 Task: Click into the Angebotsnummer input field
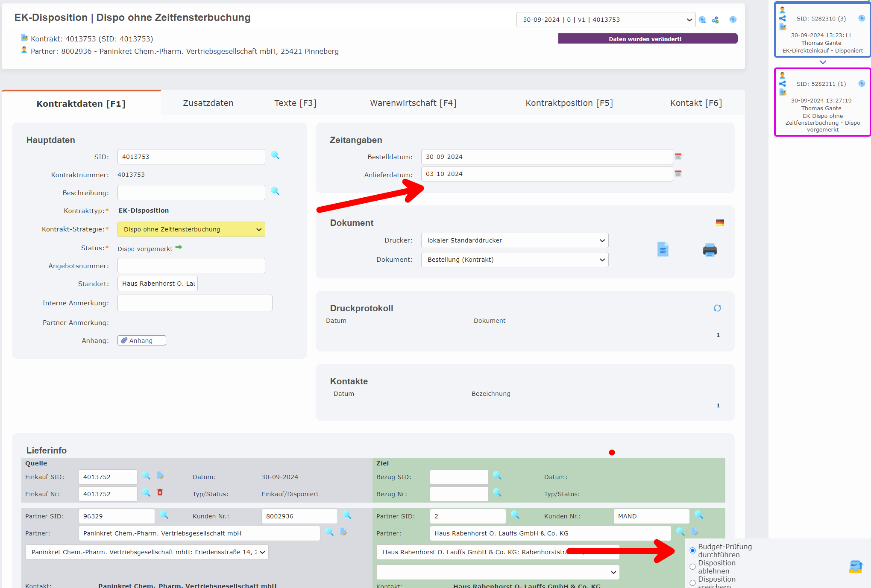click(x=191, y=266)
